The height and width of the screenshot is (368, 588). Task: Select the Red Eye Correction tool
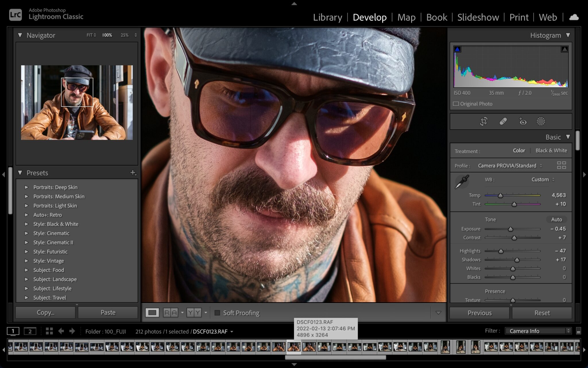[x=523, y=121]
